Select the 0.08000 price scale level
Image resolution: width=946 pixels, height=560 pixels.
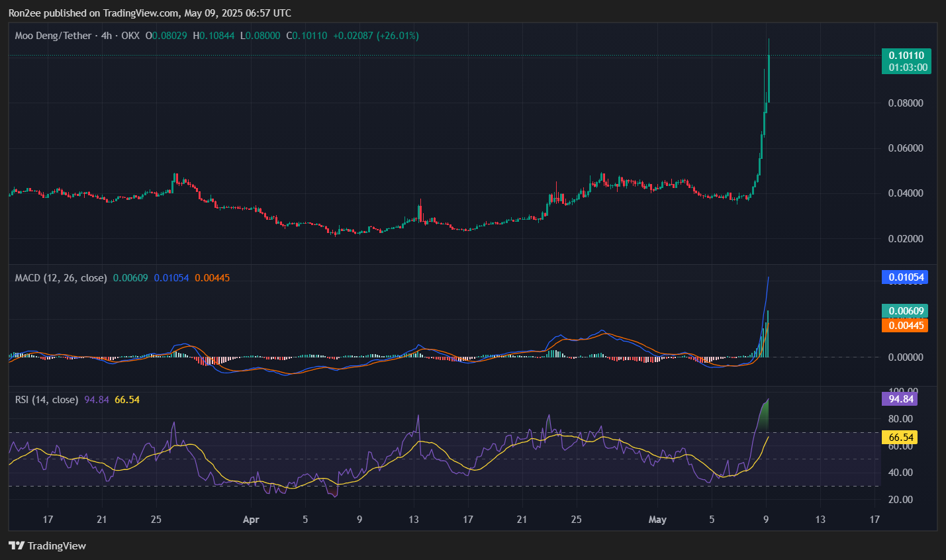tap(904, 103)
